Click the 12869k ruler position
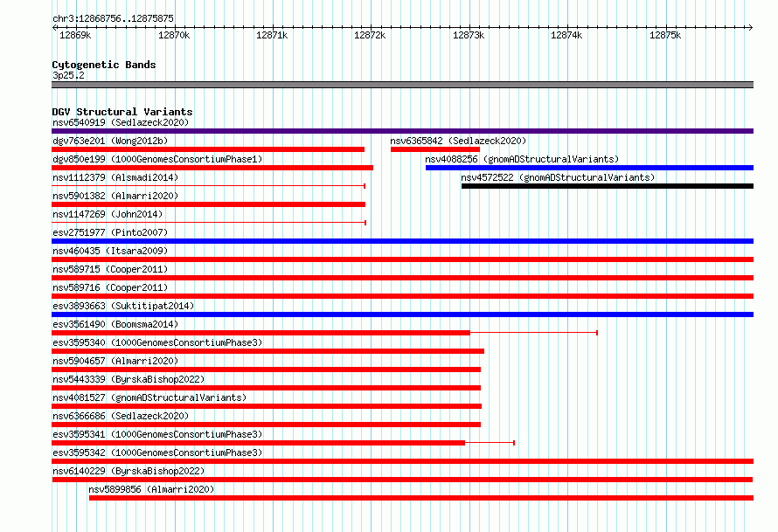Screen dimensions: 778x532 click(x=75, y=35)
